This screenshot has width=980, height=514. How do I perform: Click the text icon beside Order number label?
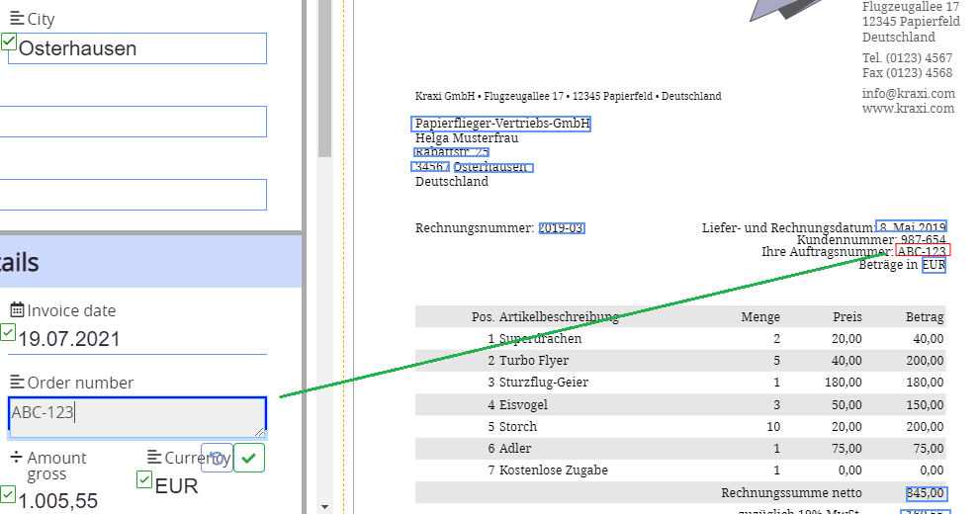click(18, 382)
